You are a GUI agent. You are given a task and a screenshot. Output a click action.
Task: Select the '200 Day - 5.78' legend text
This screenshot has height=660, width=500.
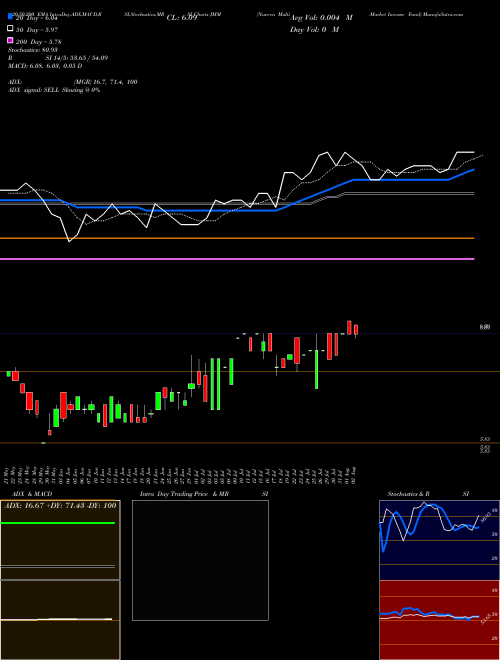[x=38, y=42]
